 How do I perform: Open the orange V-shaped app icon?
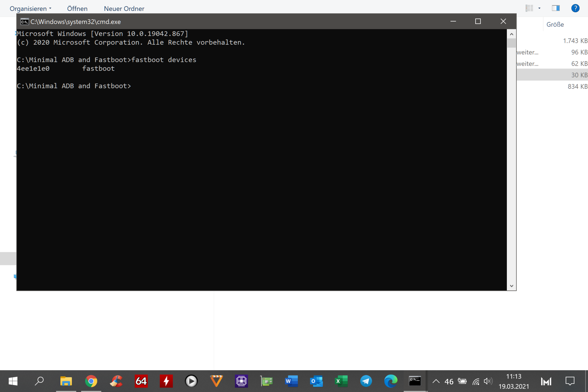[216, 381]
